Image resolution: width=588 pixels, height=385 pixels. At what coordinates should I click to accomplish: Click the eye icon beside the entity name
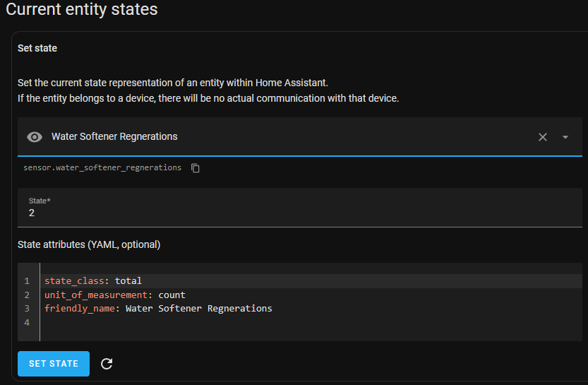35,137
